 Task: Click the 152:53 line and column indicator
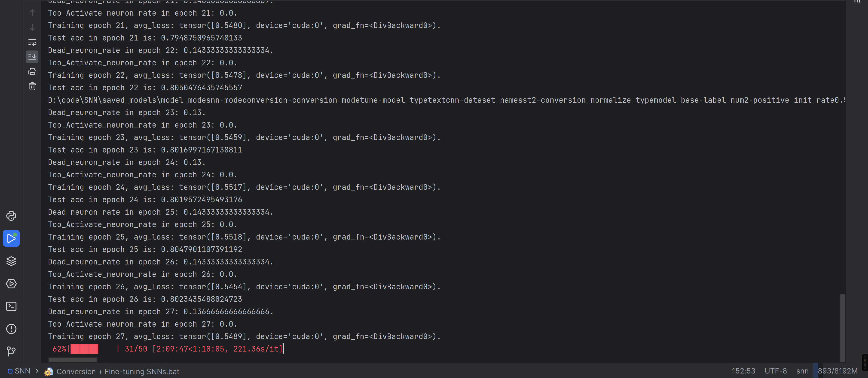(743, 371)
